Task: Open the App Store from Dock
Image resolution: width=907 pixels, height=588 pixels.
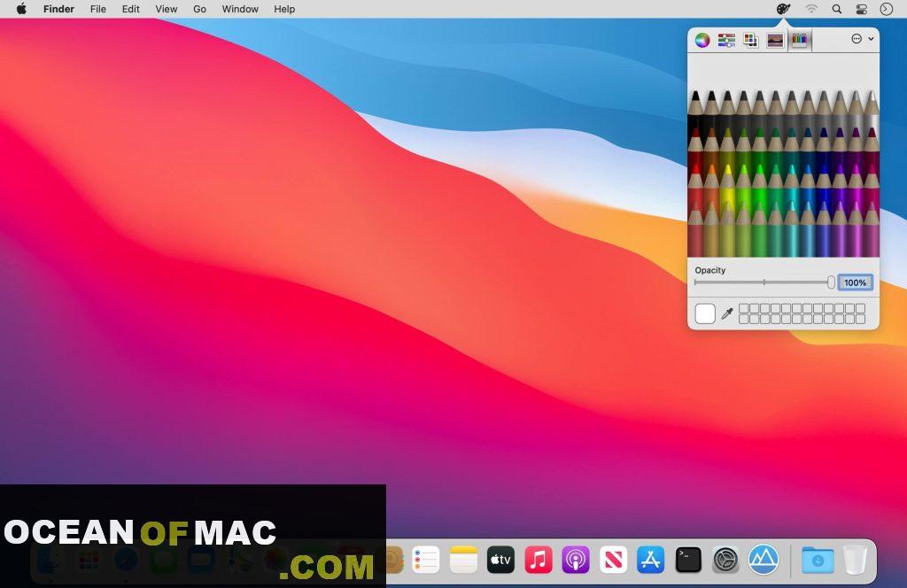Action: 651,560
